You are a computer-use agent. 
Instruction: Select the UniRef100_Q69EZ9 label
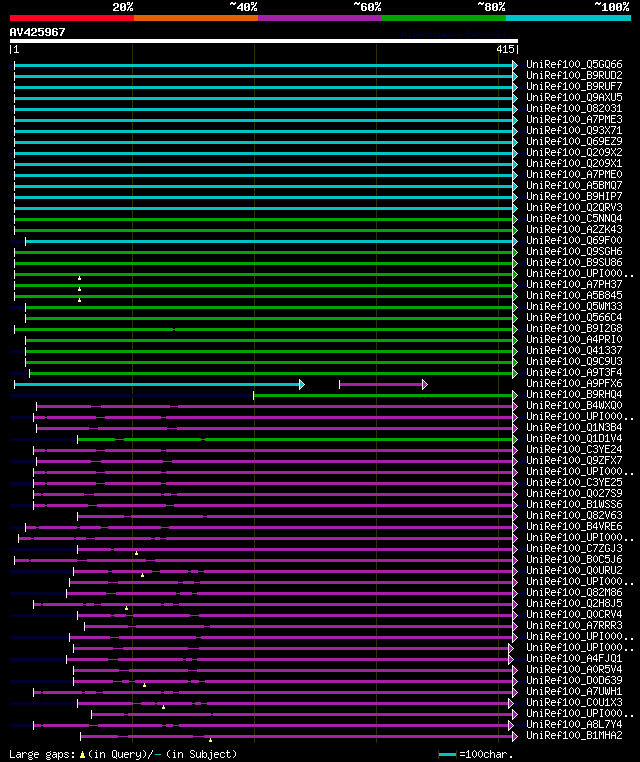(x=574, y=141)
